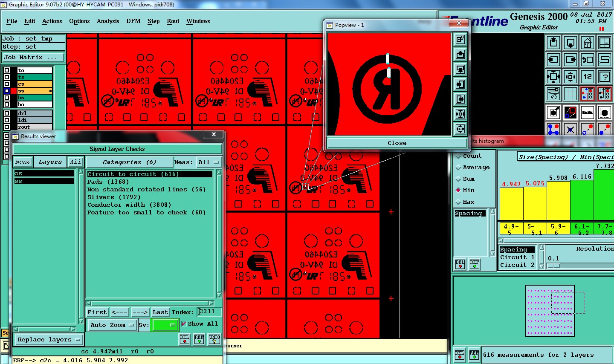Click the previous view rotate-arrow icon
The width and height of the screenshot is (614, 364).
[588, 59]
